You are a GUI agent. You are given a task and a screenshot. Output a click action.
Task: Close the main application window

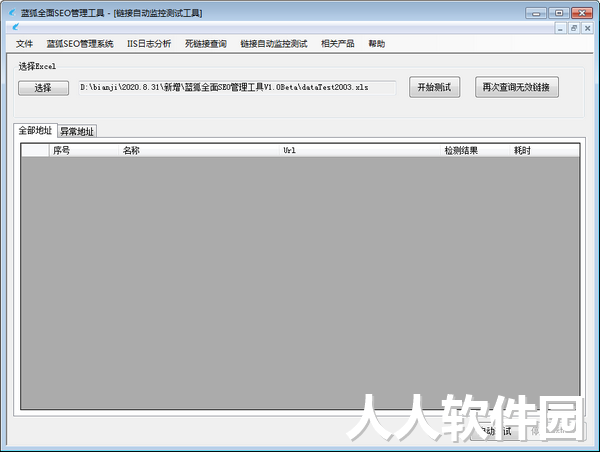coord(582,13)
